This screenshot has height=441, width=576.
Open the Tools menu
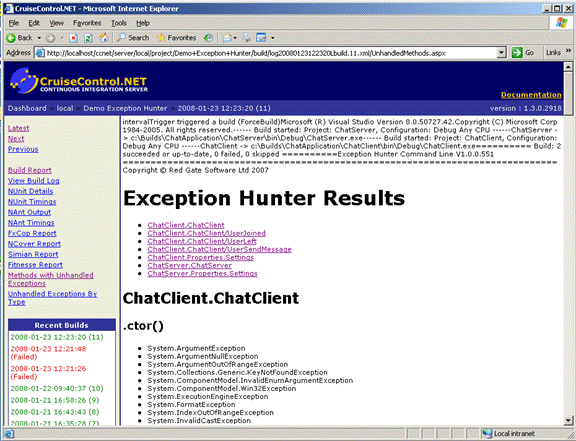(119, 23)
